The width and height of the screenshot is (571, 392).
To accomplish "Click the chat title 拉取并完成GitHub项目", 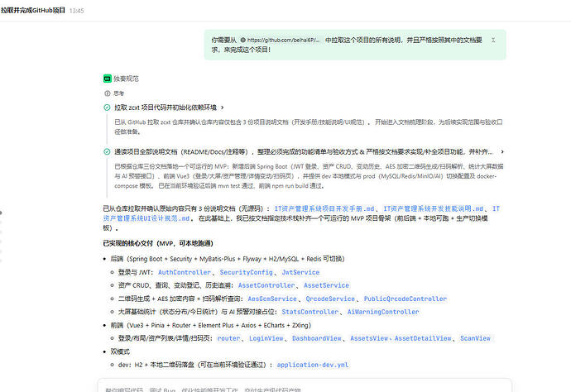I will tap(33, 10).
